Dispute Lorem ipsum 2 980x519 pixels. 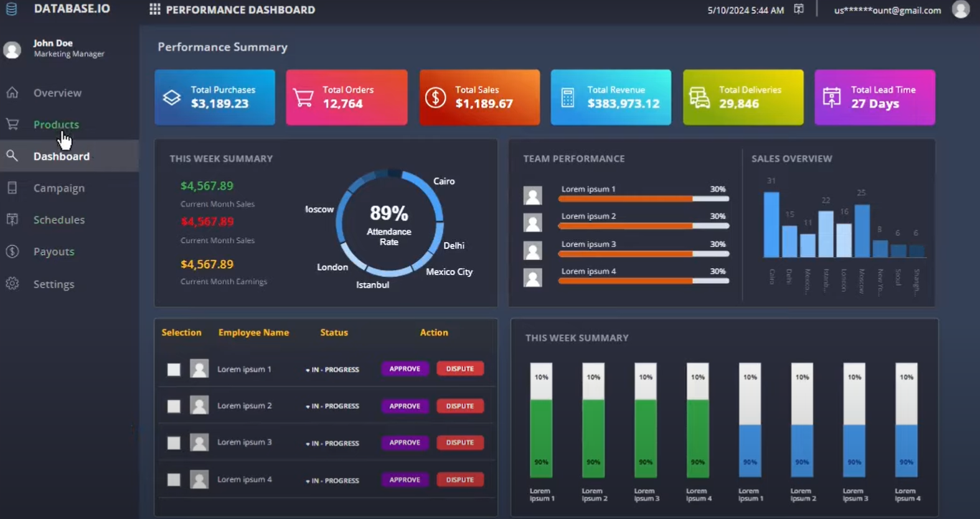(460, 406)
